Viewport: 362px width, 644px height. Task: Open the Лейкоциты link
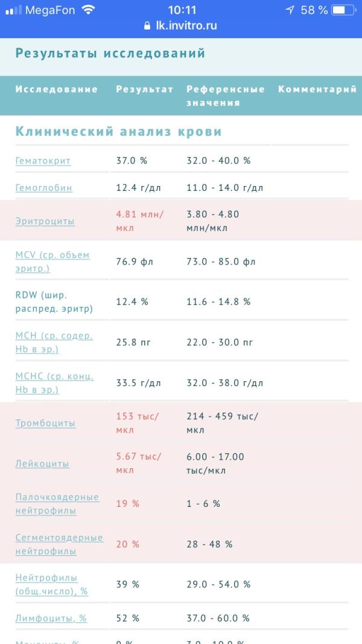click(x=43, y=464)
